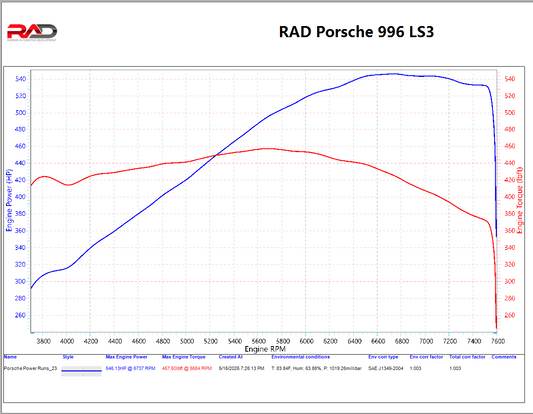
Task: Click the blue line style swatch
Action: click(x=82, y=371)
